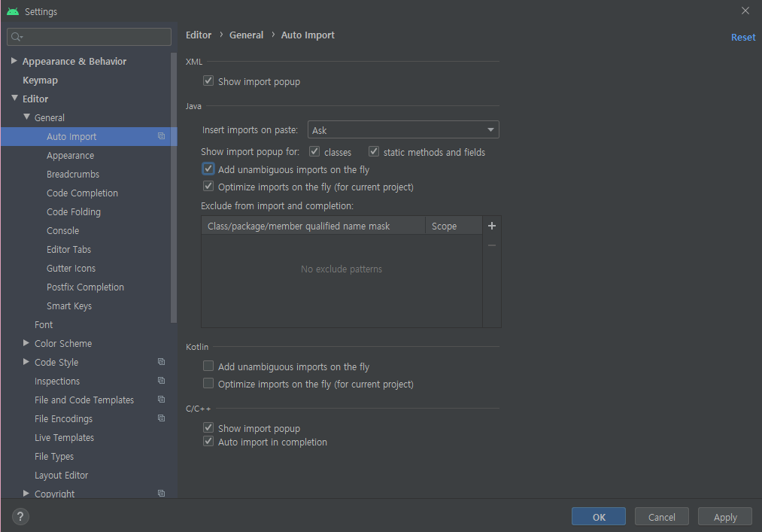The width and height of the screenshot is (762, 532).
Task: Uncheck Java Optimize imports on the fly
Action: 208,187
